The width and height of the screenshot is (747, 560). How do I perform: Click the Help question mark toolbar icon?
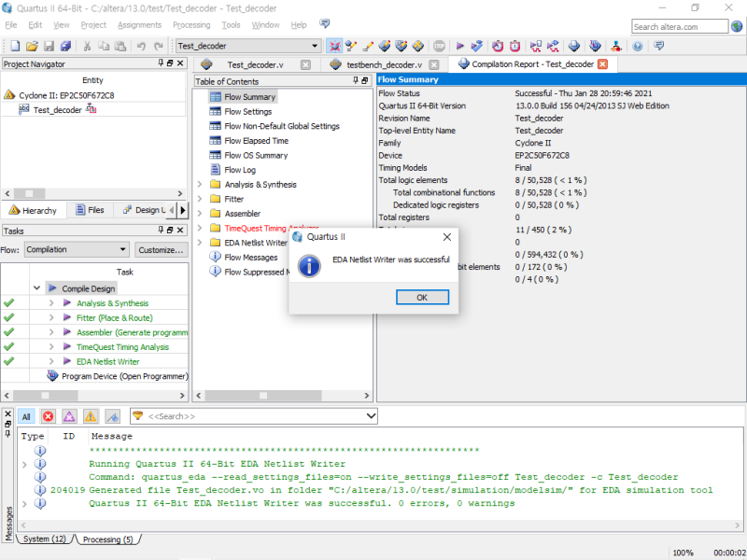click(x=638, y=45)
